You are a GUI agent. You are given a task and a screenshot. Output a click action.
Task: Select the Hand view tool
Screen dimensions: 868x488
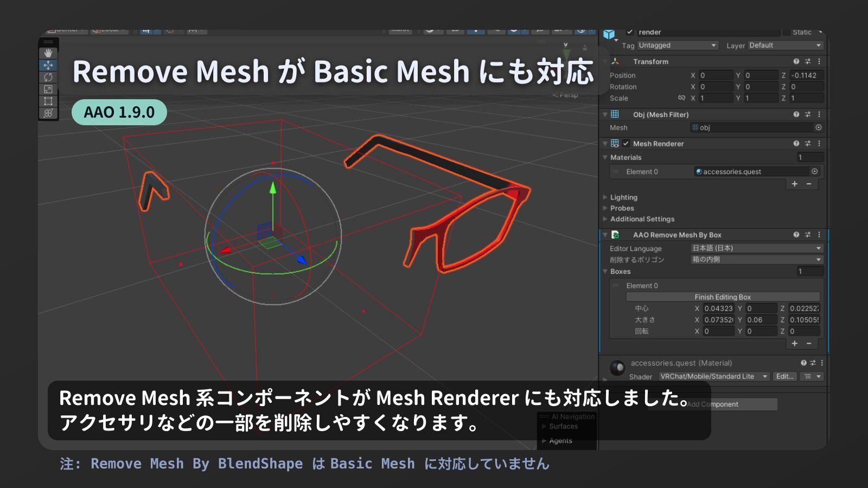48,53
